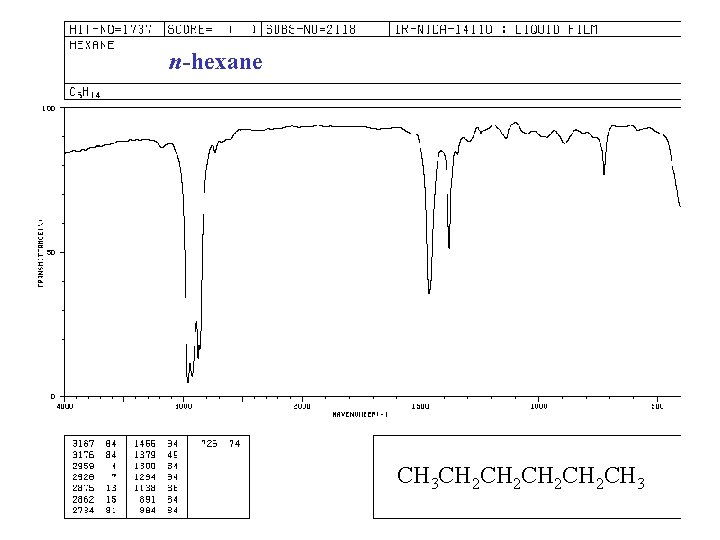Click the transmittance value 15 beside 2862
This screenshot has width=720, height=540.
click(x=111, y=499)
